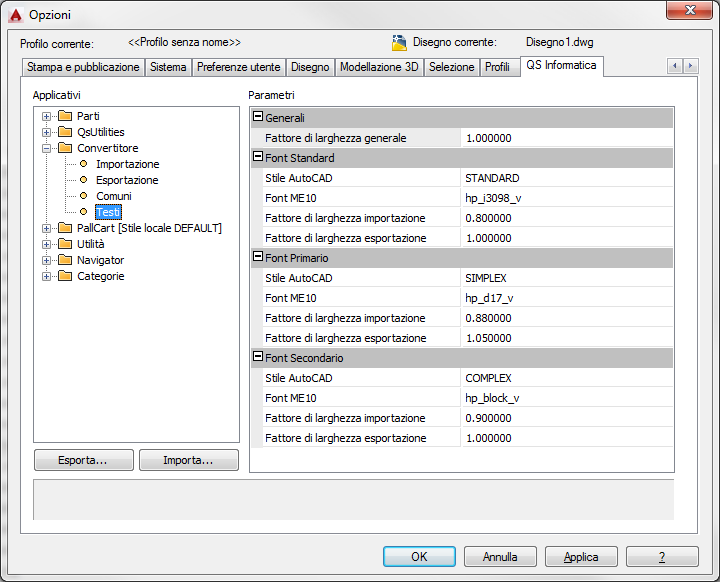Viewport: 720px width, 582px height.
Task: Open help with the ? button
Action: (x=662, y=557)
